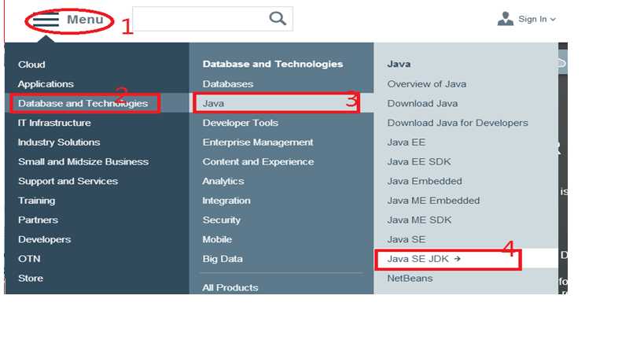Open All Products link

click(x=230, y=287)
